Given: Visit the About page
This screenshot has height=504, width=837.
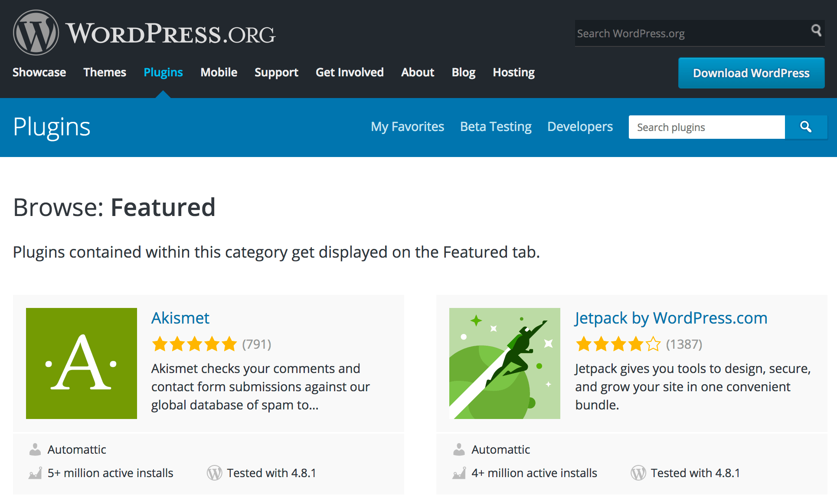Looking at the screenshot, I should (x=418, y=72).
